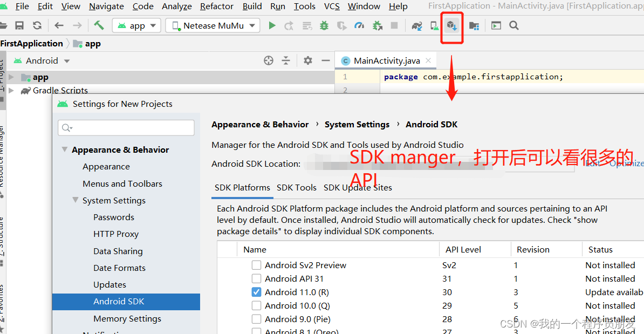Open the Android project view dropdown

pyautogui.click(x=42, y=61)
